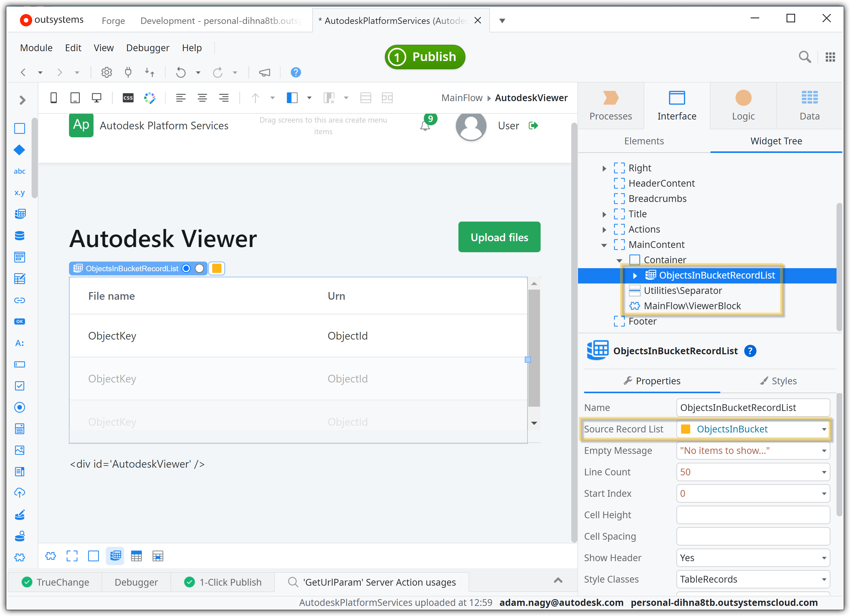The width and height of the screenshot is (850, 616).
Task: Open module settings gear icon
Action: click(107, 72)
